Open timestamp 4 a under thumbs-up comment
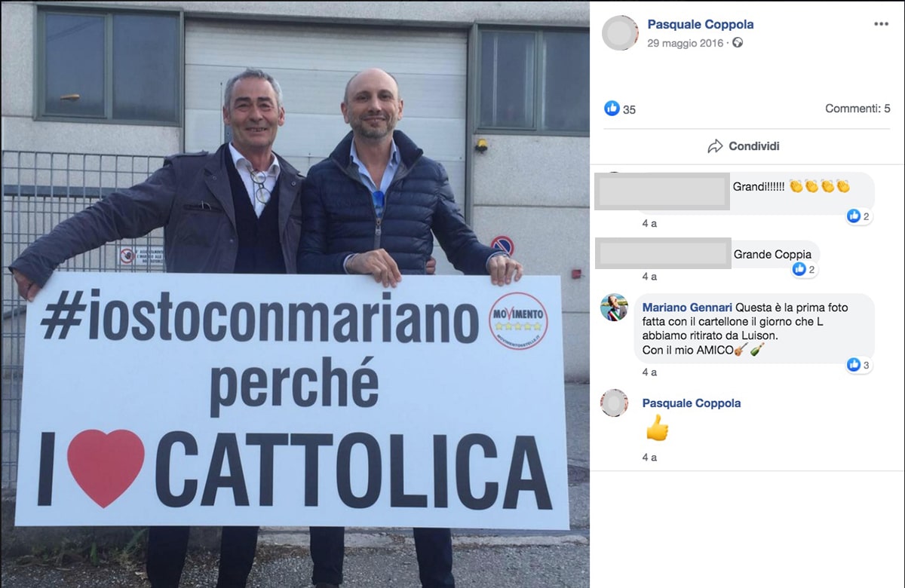This screenshot has height=588, width=905. 649,458
